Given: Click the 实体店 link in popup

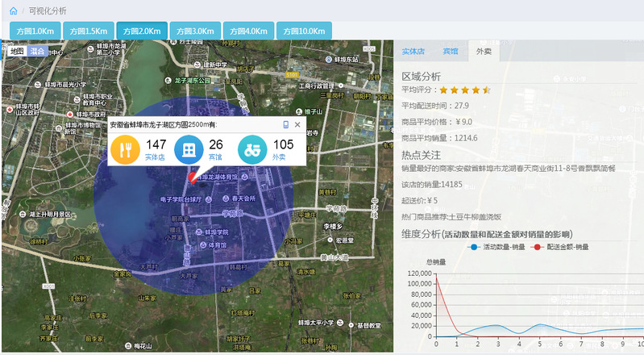Looking at the screenshot, I should (155, 157).
